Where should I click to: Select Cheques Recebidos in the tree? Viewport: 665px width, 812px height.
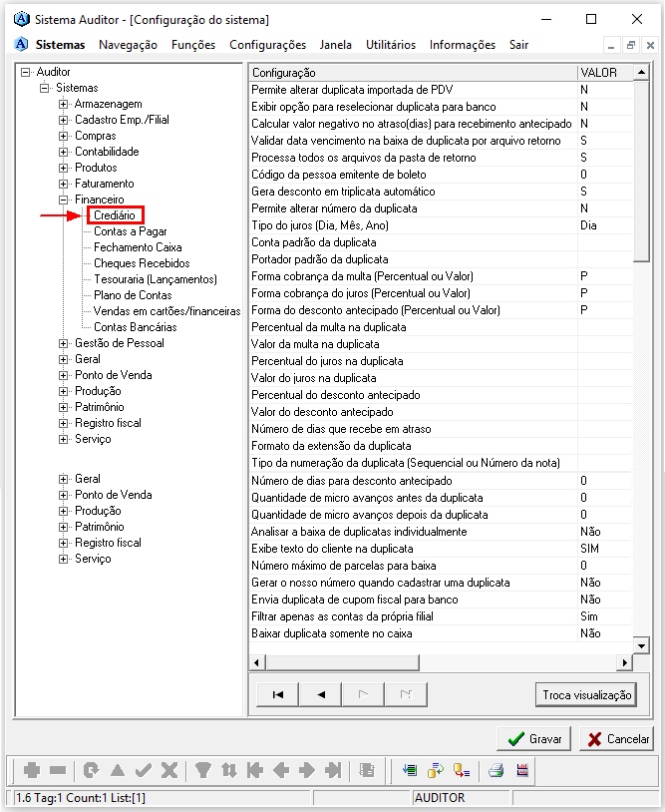(x=142, y=263)
